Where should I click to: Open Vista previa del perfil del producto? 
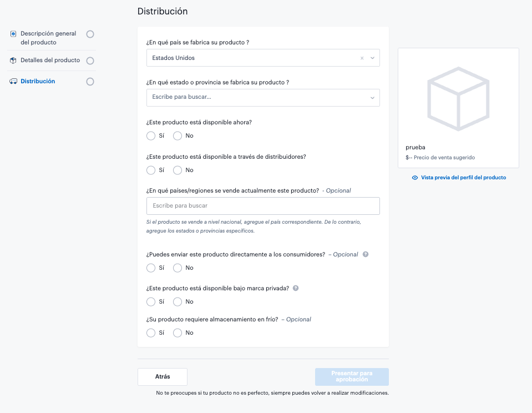463,178
